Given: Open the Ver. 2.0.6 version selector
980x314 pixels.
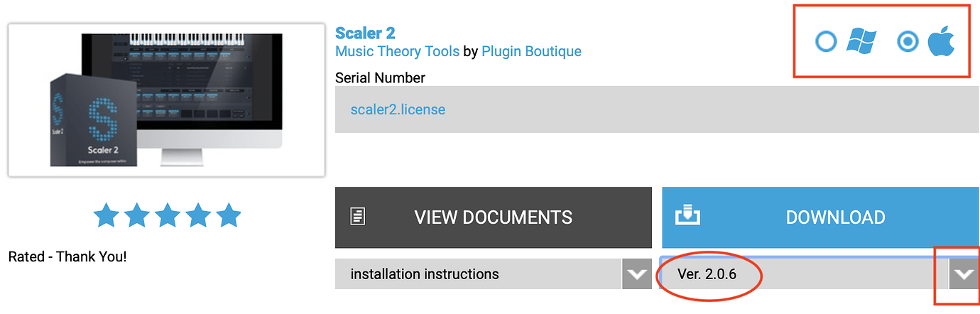Looking at the screenshot, I should pos(802,274).
